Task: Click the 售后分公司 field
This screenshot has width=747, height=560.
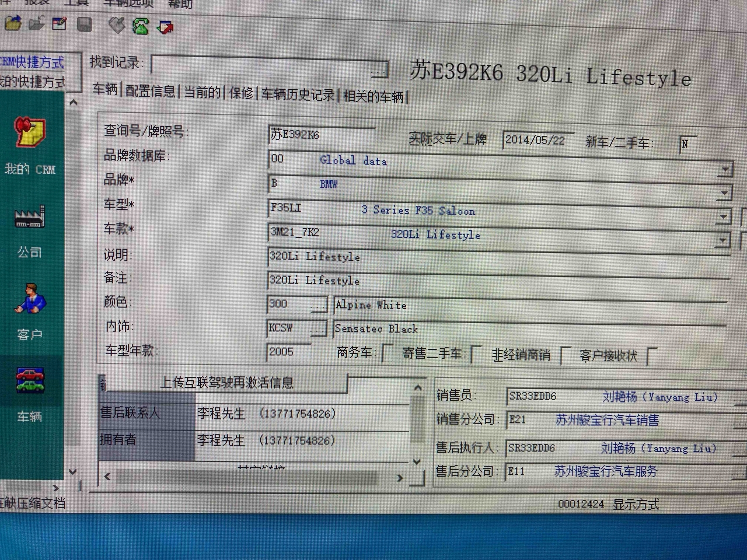Action: 626,471
